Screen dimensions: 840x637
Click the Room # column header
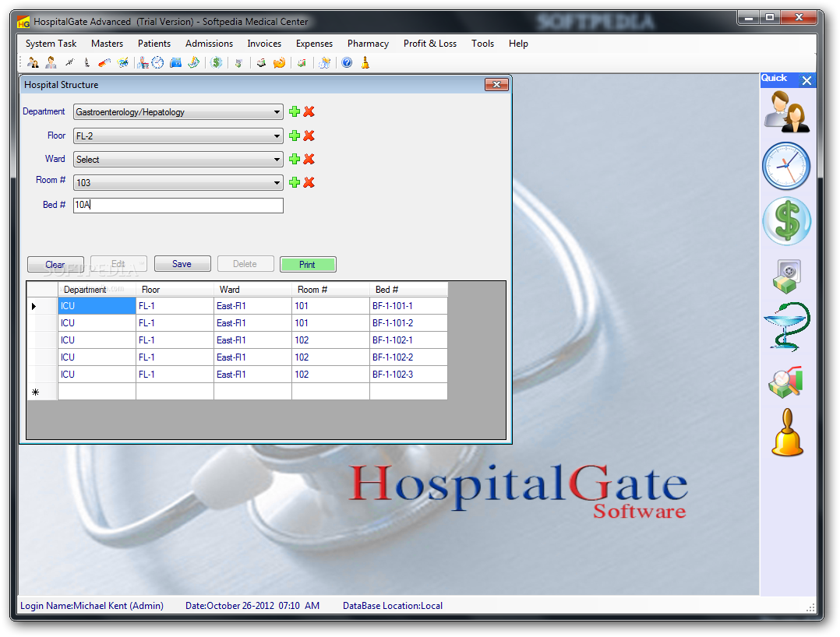click(x=330, y=290)
